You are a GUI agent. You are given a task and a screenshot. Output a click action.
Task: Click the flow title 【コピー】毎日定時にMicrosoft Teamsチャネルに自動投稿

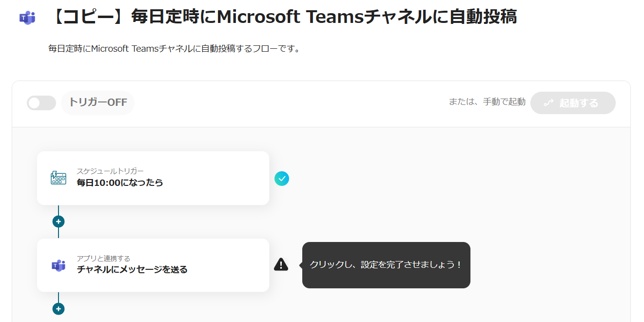point(283,17)
